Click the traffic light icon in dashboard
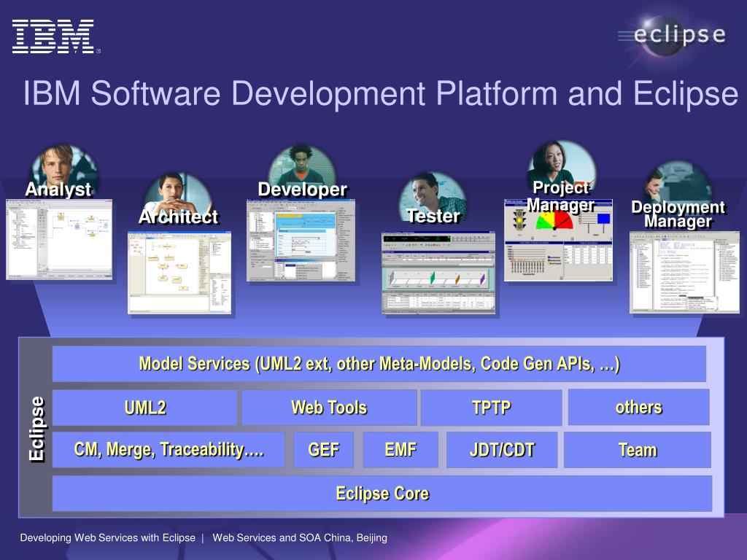 pyautogui.click(x=519, y=220)
